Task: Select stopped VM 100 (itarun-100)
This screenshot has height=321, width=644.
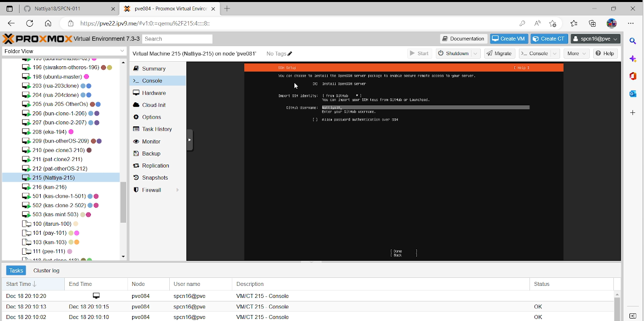Action: tap(61, 224)
